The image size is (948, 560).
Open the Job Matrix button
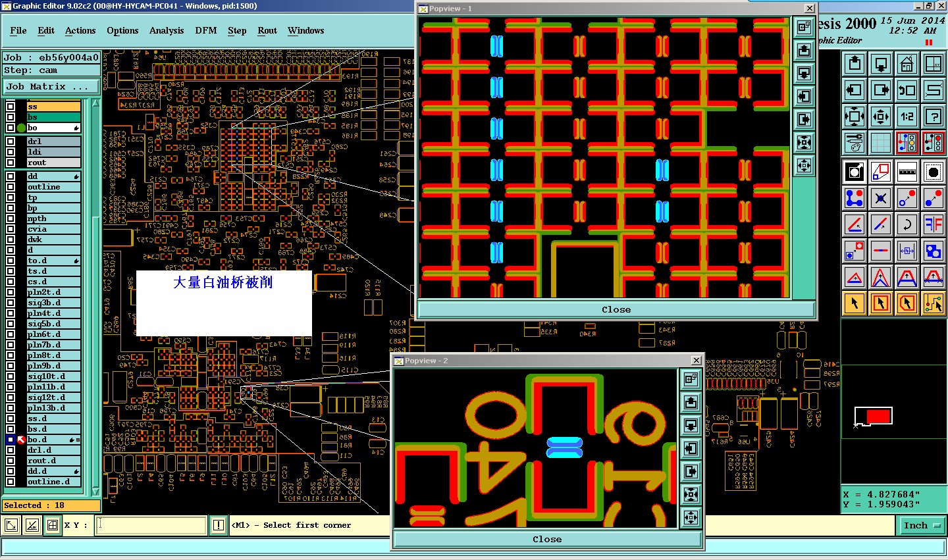51,86
